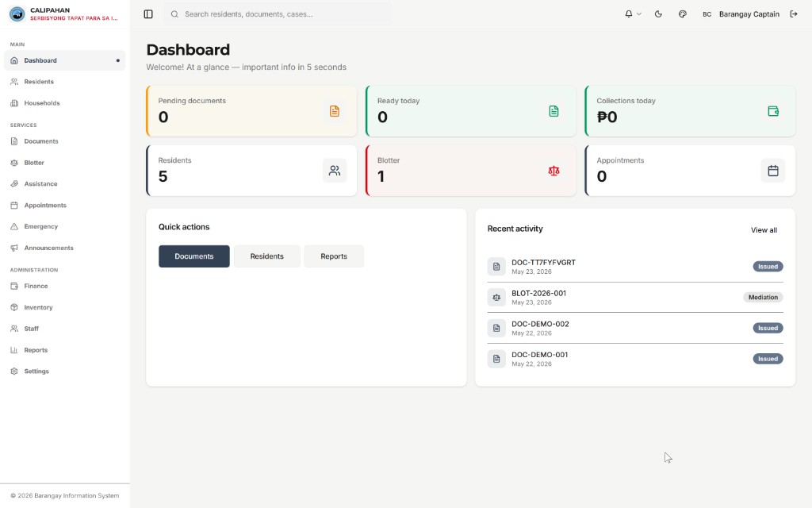Image resolution: width=812 pixels, height=508 pixels.
Task: Click the BLOT-2026-001 scales icon
Action: click(x=496, y=297)
